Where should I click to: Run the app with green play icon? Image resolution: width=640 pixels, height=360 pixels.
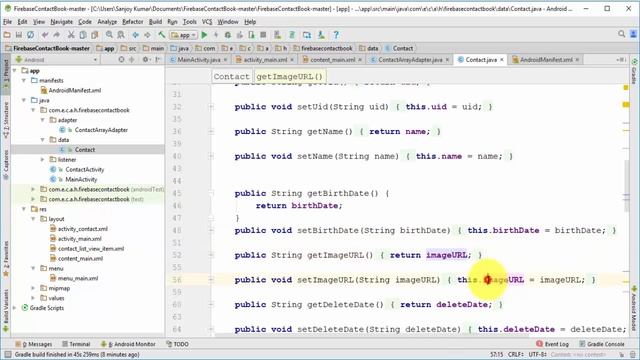click(204, 35)
